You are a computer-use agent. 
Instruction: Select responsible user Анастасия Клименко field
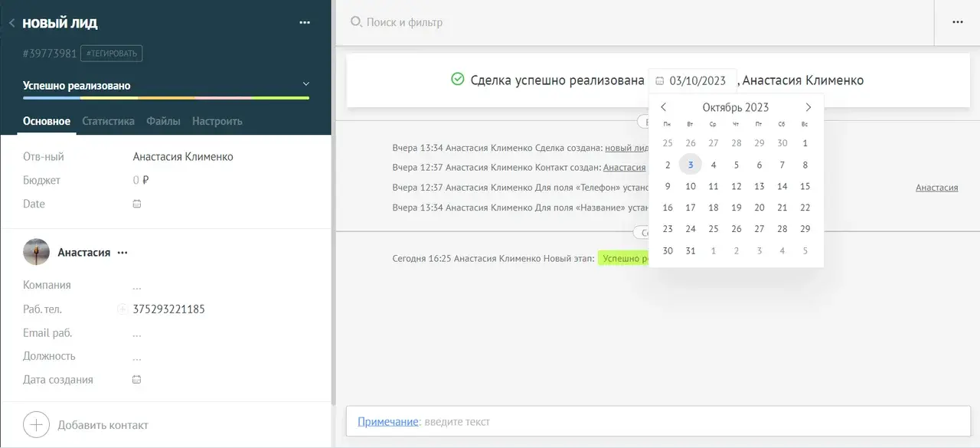(183, 157)
